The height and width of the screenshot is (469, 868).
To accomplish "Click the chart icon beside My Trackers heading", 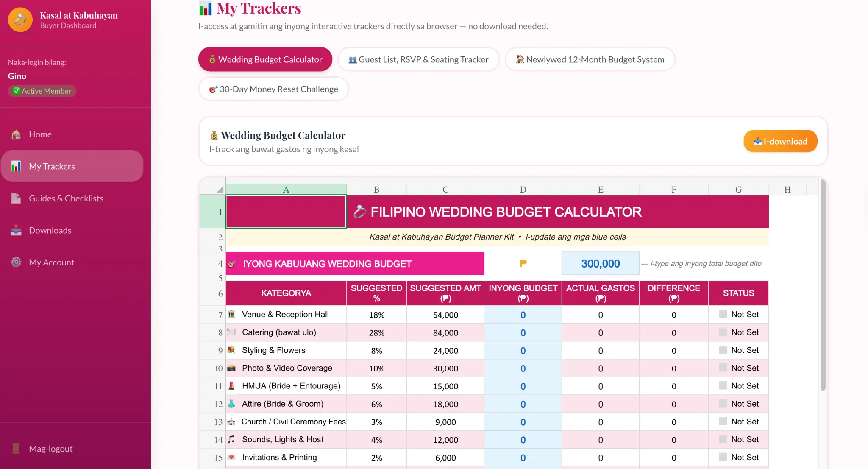I will [206, 8].
